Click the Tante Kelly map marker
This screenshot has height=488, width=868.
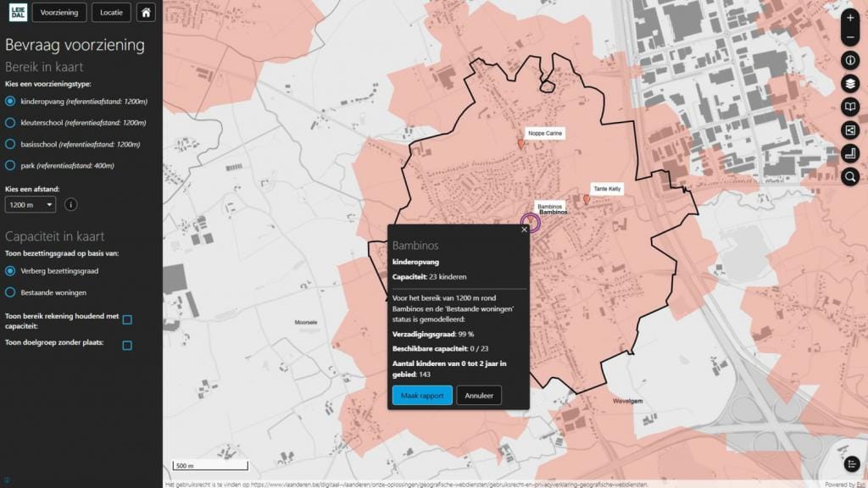click(586, 200)
